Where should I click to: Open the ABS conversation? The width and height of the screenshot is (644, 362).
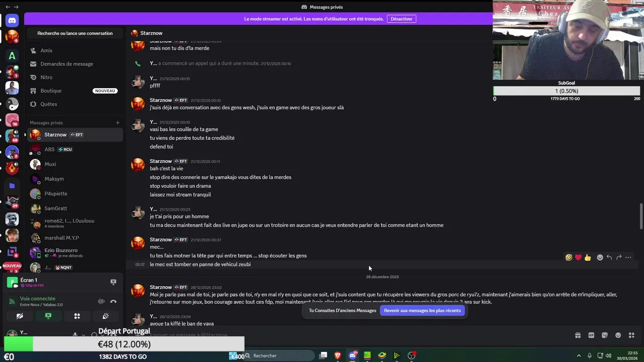pos(75,149)
